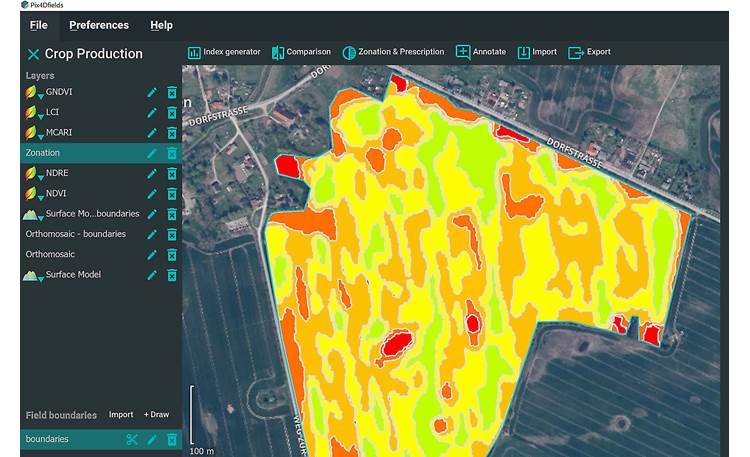
Task: Toggle the NDRE layer leaf icon
Action: pos(29,173)
